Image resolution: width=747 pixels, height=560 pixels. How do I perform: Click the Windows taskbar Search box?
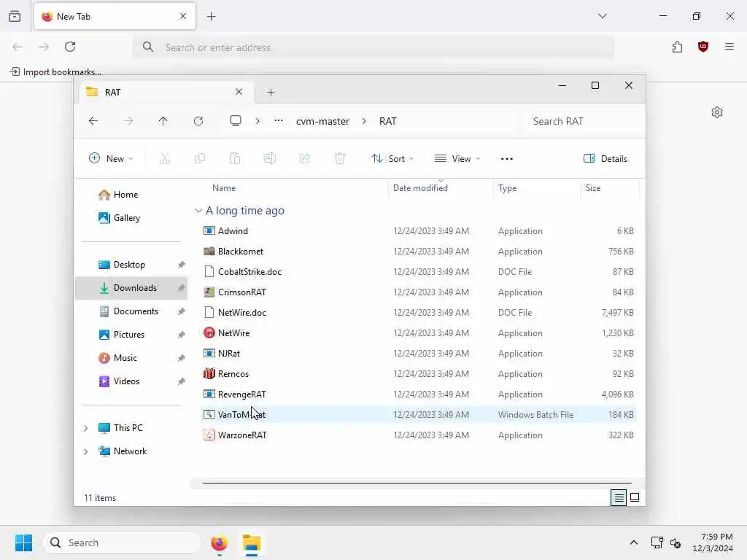tap(122, 542)
